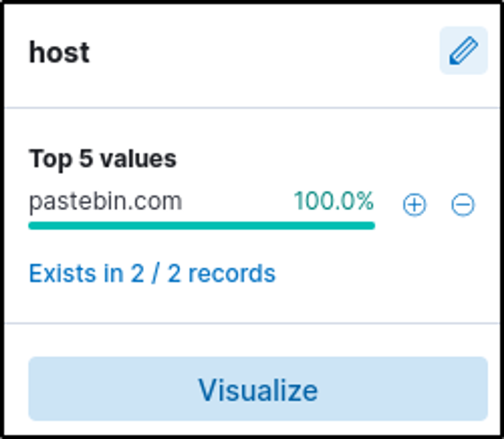Viewport: 504px width, 439px height.
Task: Select the pastebin.com value text
Action: pos(105,202)
